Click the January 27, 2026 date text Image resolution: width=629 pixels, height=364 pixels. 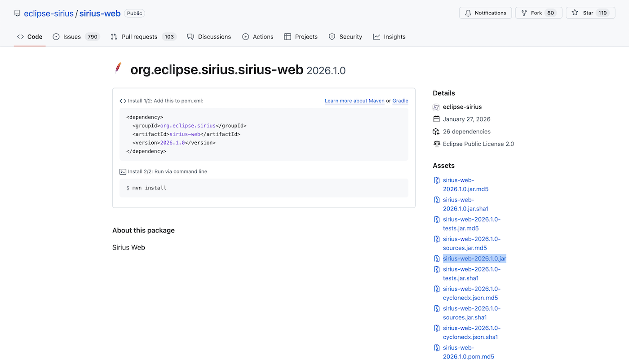467,119
